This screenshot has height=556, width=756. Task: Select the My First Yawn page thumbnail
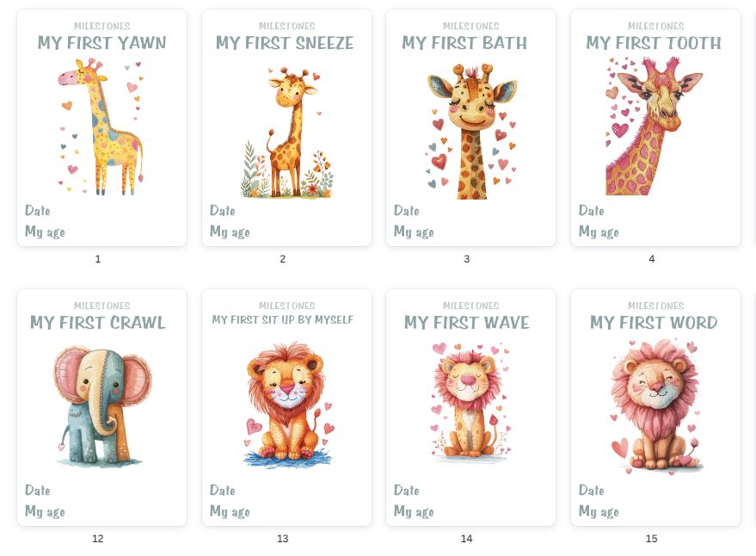[101, 127]
